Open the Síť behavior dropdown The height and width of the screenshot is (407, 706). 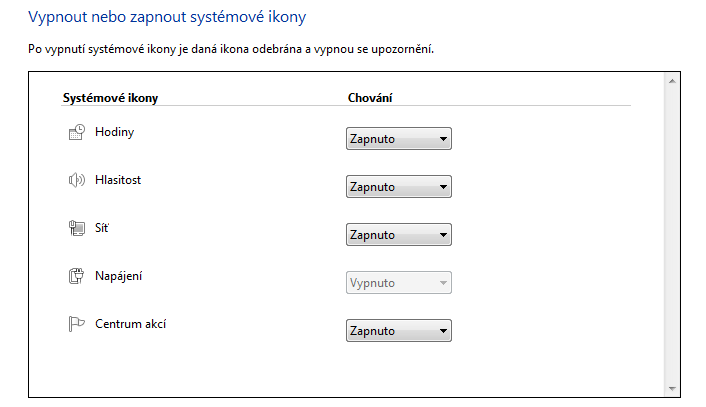pos(398,235)
